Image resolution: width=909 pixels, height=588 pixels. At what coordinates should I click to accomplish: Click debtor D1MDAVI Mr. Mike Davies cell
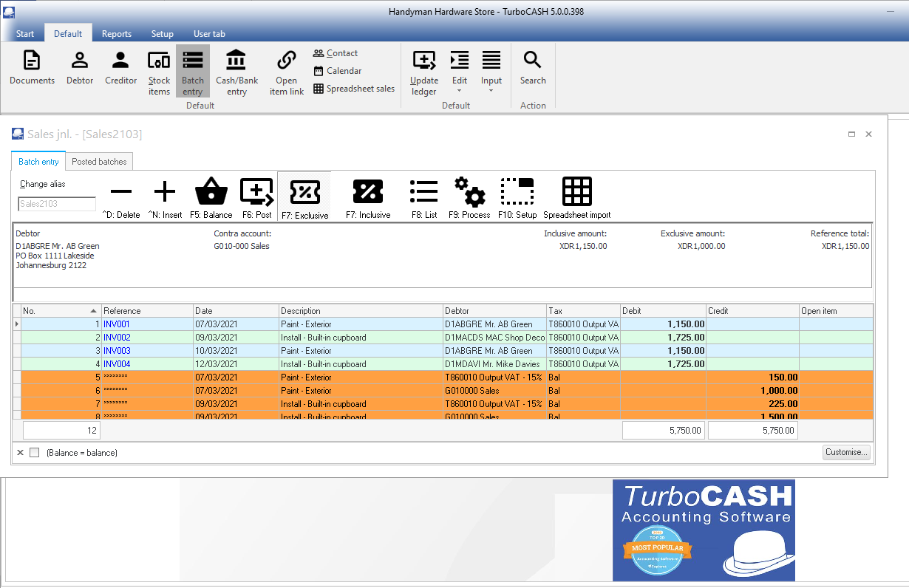(494, 364)
